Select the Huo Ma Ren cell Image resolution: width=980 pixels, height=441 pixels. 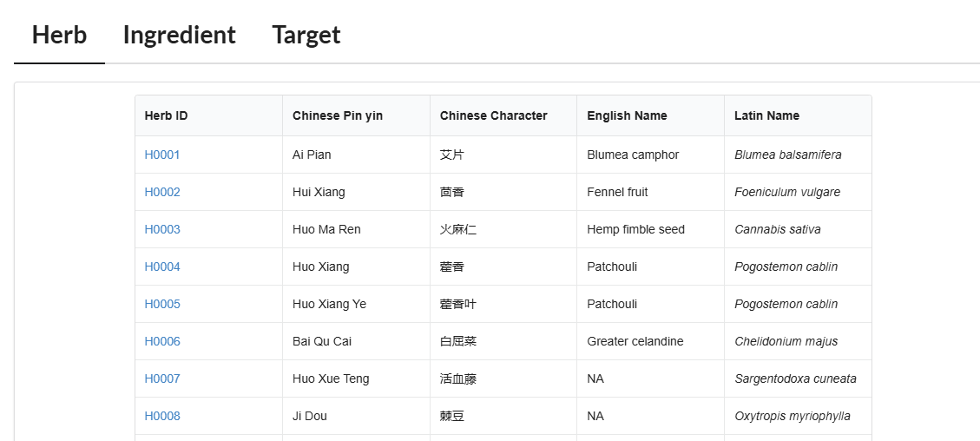click(356, 229)
